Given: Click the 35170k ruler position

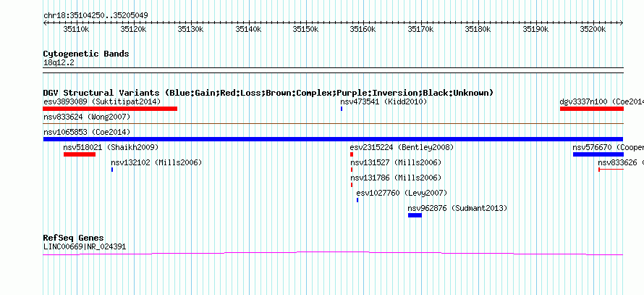Looking at the screenshot, I should (420, 29).
